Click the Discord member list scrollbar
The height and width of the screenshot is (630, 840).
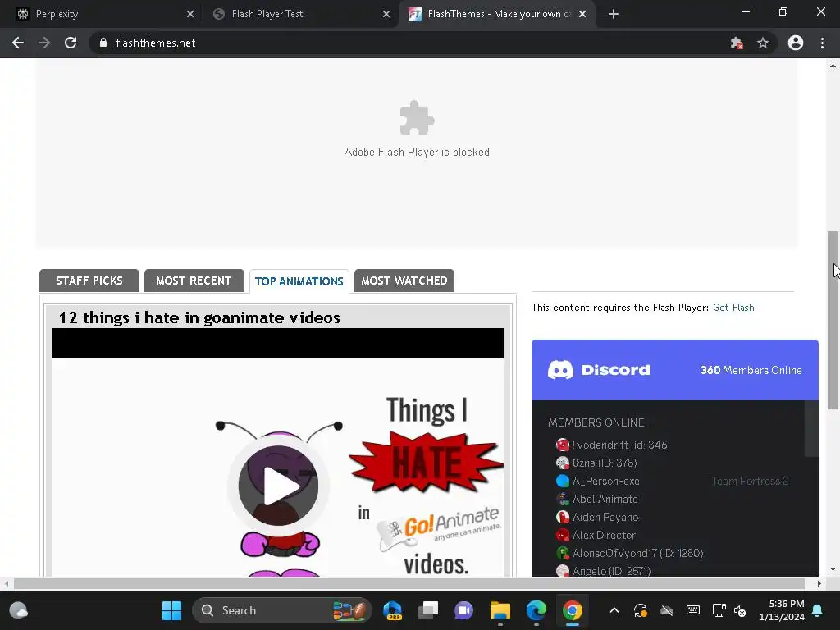coord(811,428)
